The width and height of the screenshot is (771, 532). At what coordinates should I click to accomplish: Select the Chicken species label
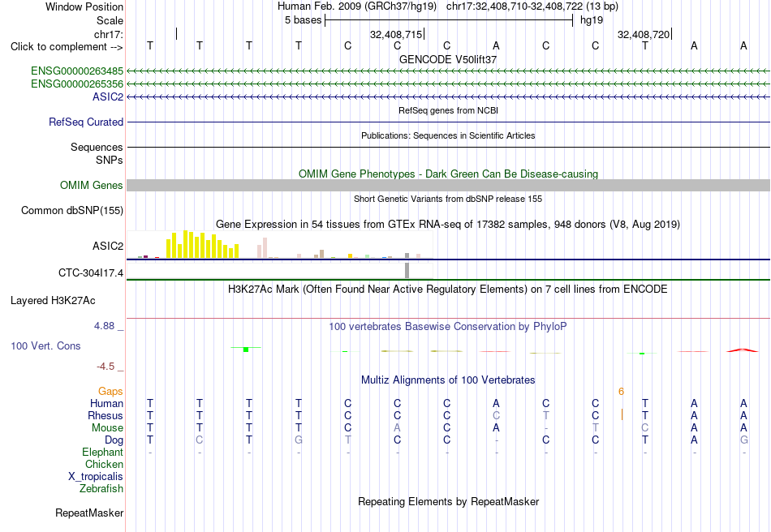pos(104,464)
